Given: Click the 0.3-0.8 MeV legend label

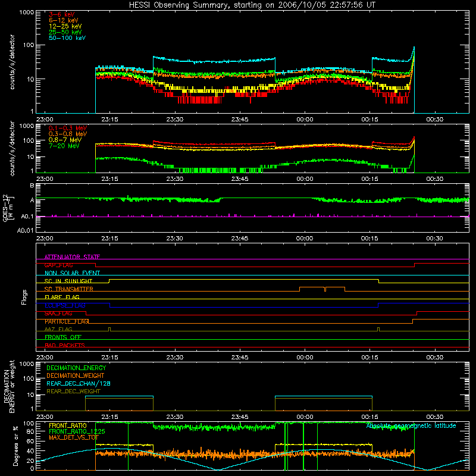Looking at the screenshot, I should coord(68,134).
